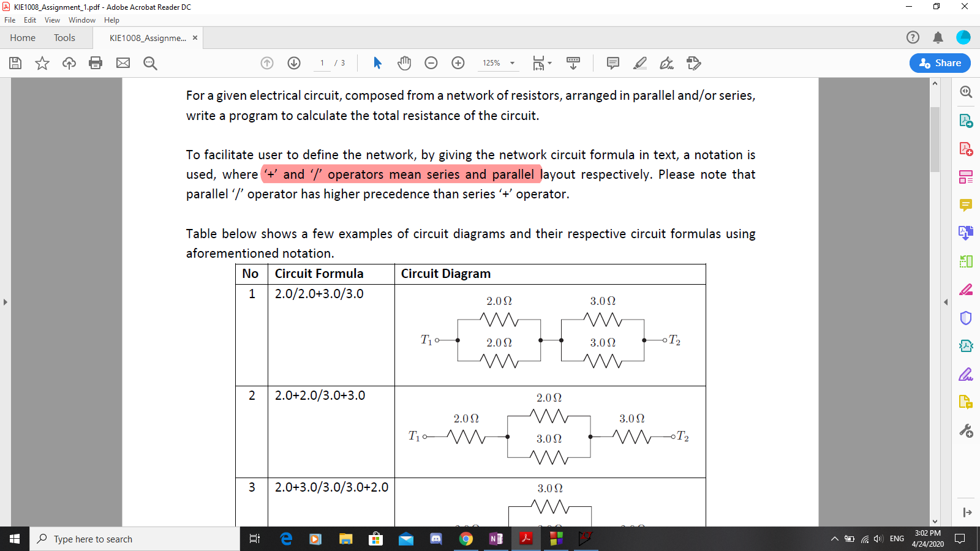Zoom out using the minus icon
This screenshot has width=980, height=551.
coord(431,63)
